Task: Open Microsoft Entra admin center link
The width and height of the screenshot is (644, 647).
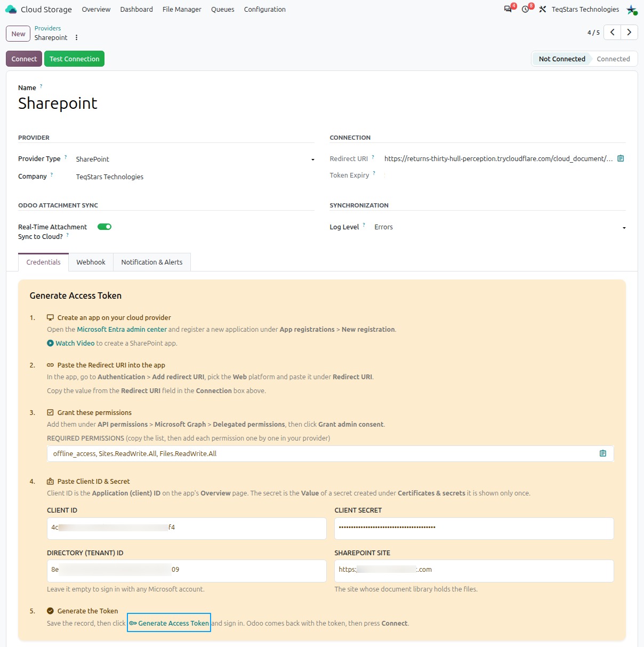Action: (x=122, y=329)
